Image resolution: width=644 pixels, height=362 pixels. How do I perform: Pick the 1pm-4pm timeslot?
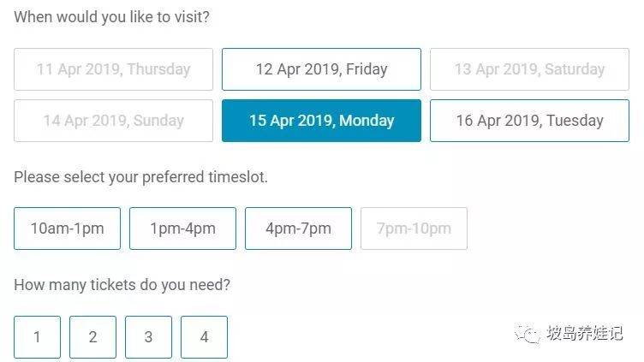click(182, 228)
